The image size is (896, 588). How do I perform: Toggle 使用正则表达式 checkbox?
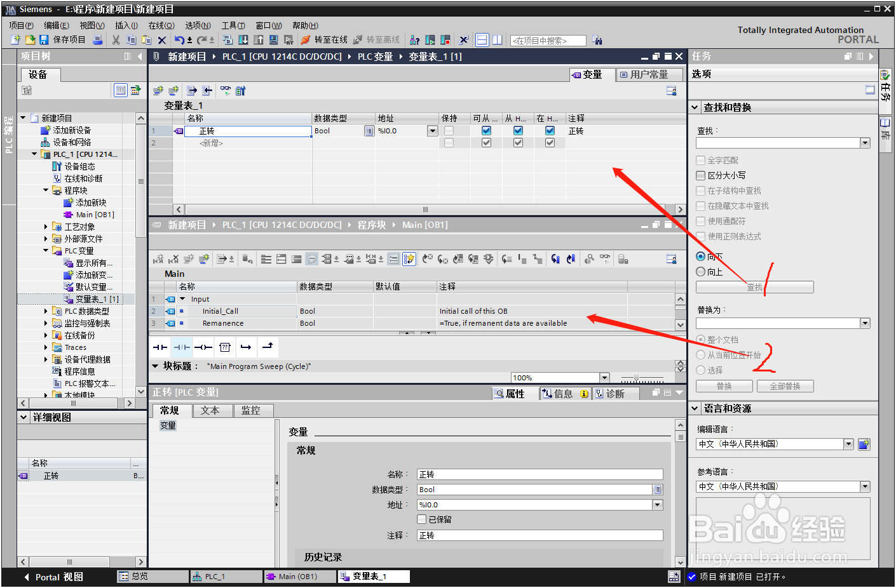(x=701, y=236)
